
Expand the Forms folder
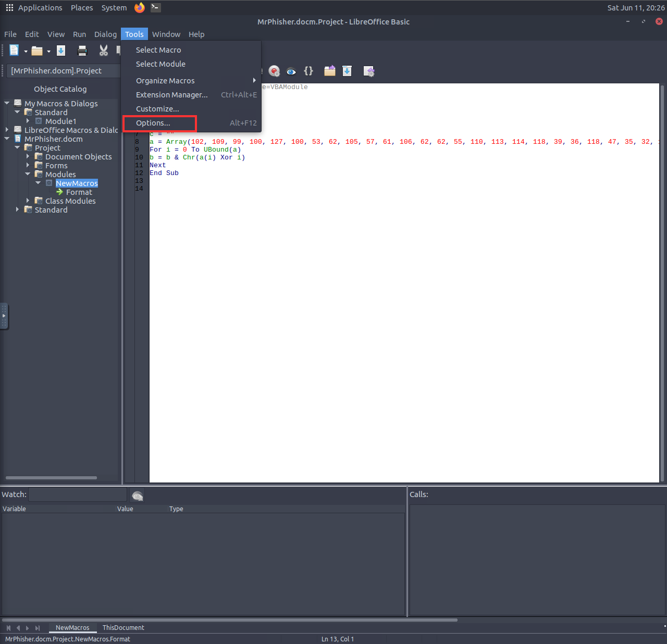pos(28,165)
